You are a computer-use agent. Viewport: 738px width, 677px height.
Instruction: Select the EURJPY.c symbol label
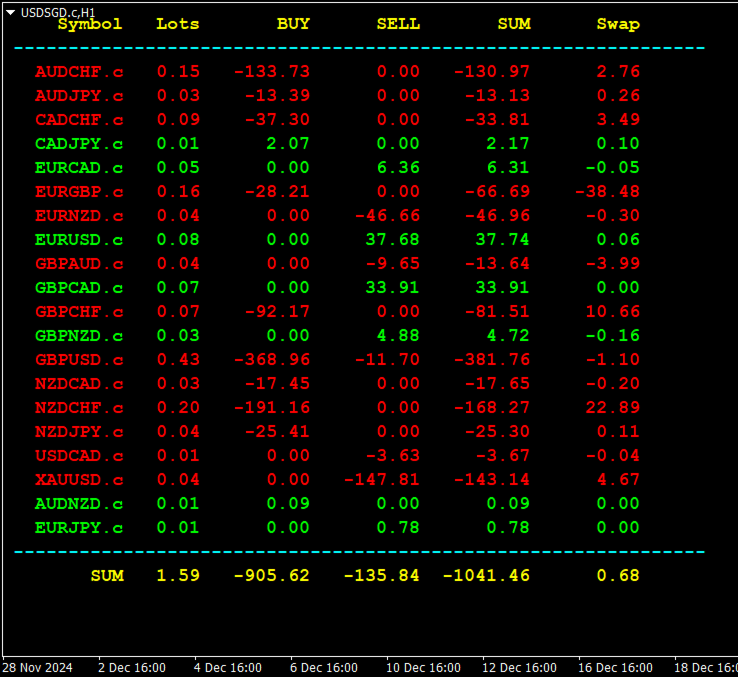pyautogui.click(x=79, y=528)
